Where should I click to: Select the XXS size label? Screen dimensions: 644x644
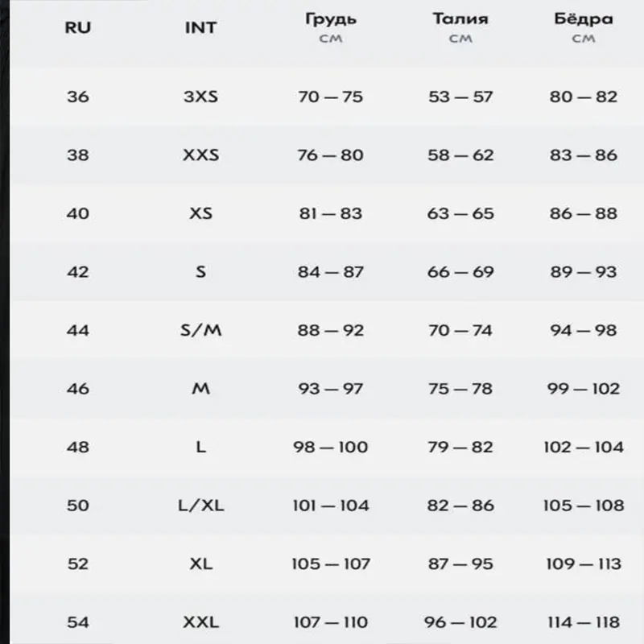pos(200,155)
